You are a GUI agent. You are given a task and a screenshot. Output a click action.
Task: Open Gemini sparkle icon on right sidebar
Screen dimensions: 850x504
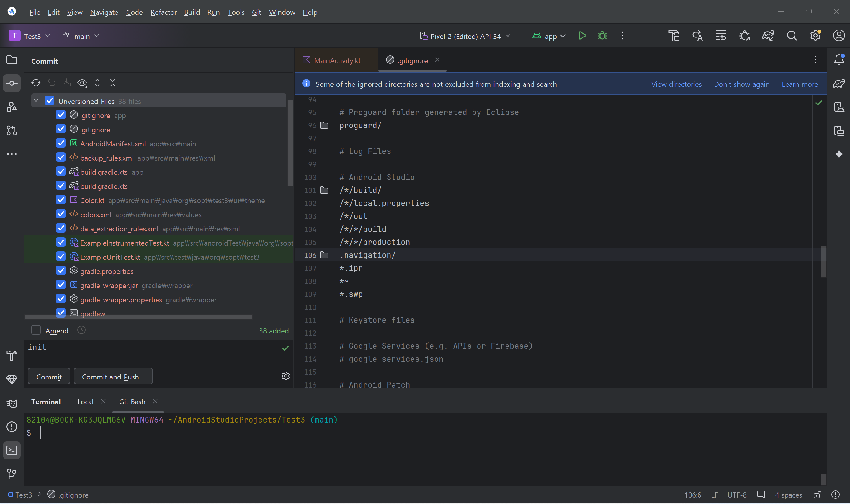click(839, 154)
